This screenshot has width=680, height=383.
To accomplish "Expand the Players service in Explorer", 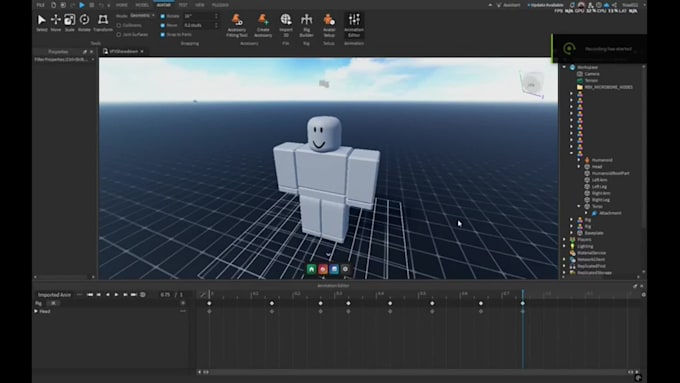I will (x=564, y=239).
